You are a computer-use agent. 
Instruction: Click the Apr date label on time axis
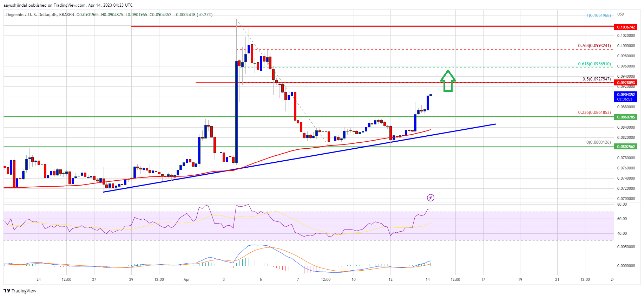click(x=187, y=279)
